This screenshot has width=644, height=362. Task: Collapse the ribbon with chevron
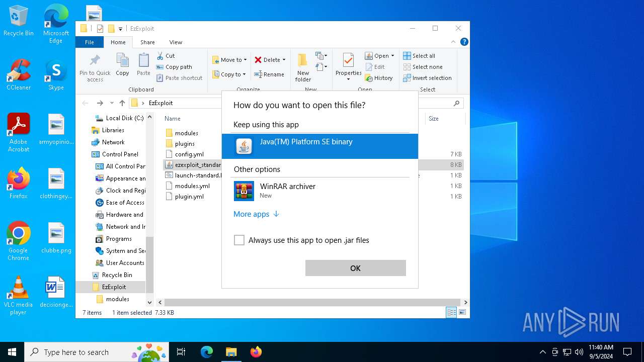pos(453,42)
